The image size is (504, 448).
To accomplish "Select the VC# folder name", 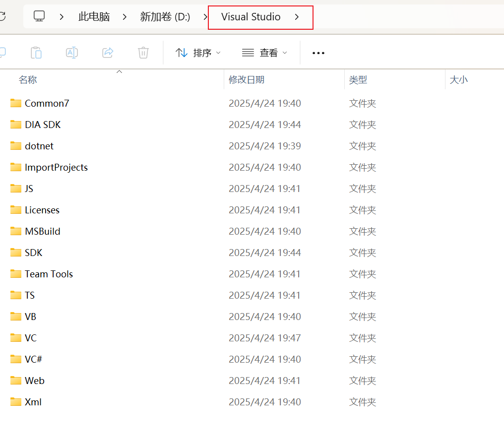I will [x=33, y=359].
